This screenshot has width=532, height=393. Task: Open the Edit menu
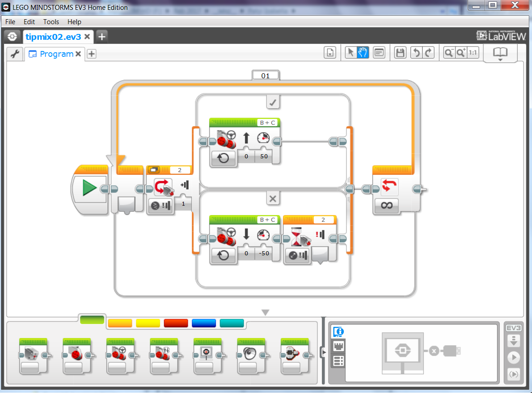point(29,22)
